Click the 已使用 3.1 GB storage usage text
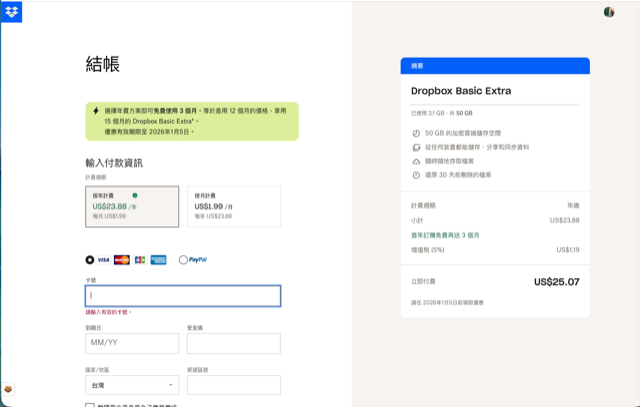Screen dimensions: 640x407 (442, 113)
